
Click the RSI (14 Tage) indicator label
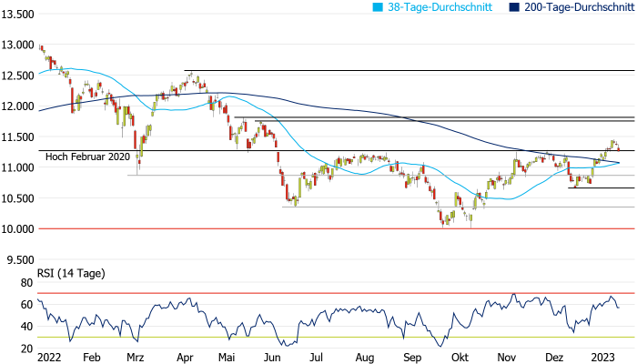pyautogui.click(x=72, y=273)
